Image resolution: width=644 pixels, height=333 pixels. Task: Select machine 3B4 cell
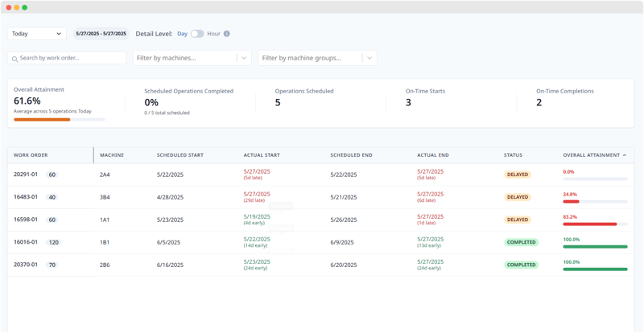pyautogui.click(x=105, y=198)
